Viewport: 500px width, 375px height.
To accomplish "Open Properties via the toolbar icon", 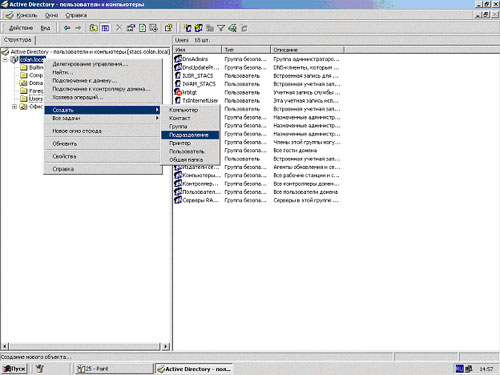I will click(131, 28).
